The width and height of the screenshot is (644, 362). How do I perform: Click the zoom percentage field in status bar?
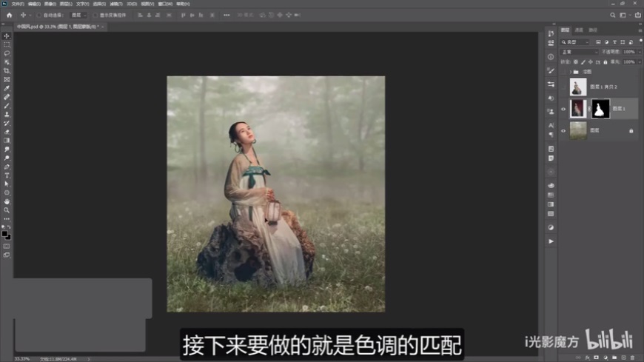tap(21, 359)
